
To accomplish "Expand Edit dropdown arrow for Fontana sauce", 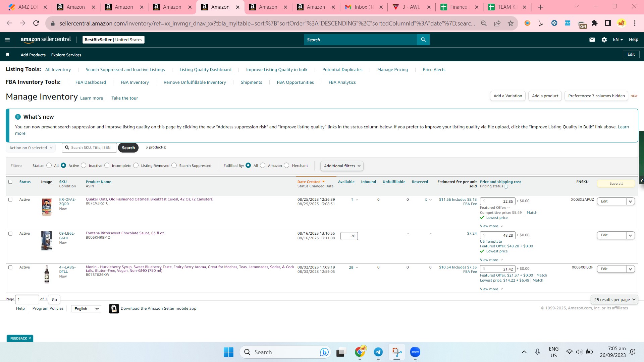I will [631, 235].
